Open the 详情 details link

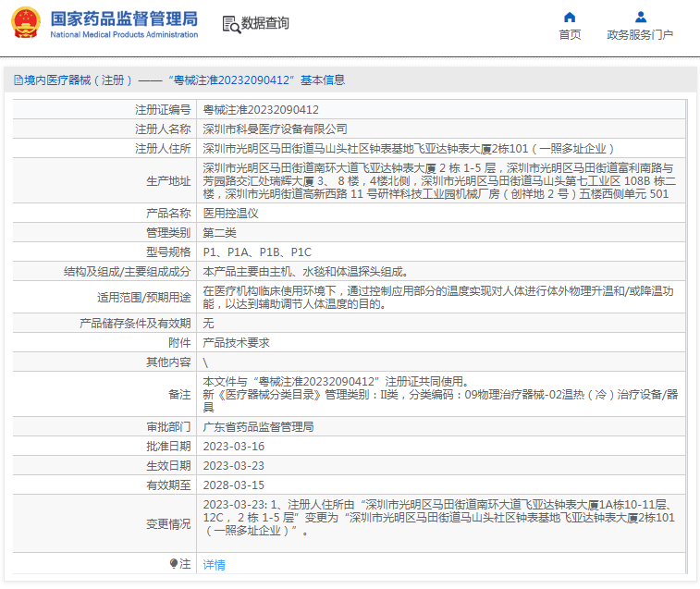pyautogui.click(x=215, y=565)
